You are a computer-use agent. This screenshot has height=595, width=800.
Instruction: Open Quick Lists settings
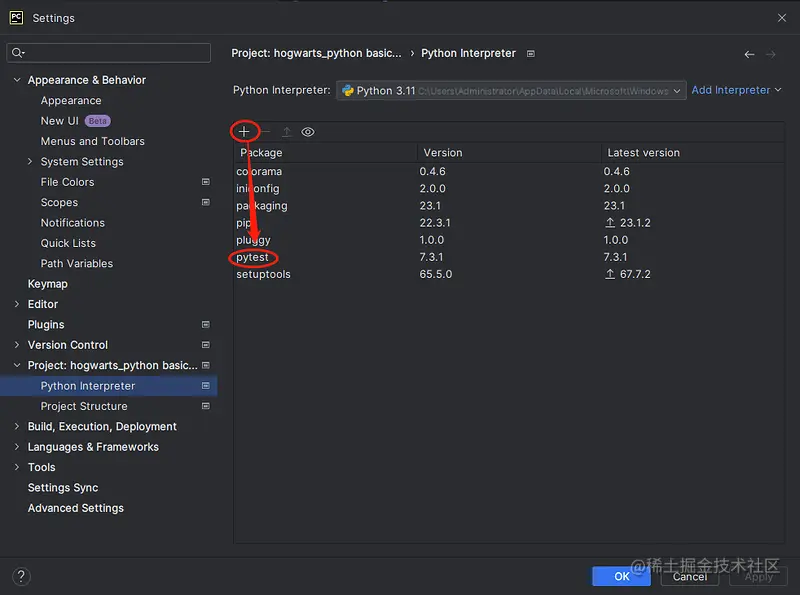tap(68, 243)
